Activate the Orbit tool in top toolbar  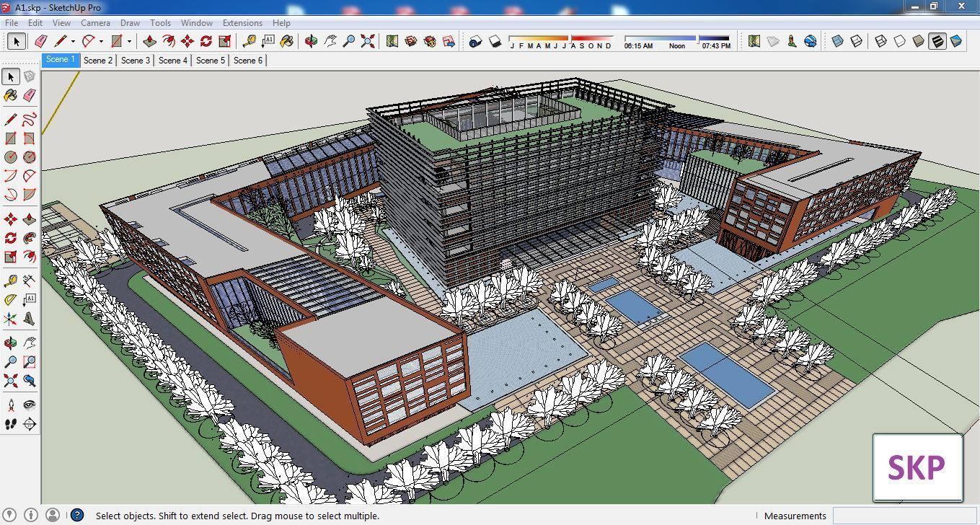(x=311, y=41)
